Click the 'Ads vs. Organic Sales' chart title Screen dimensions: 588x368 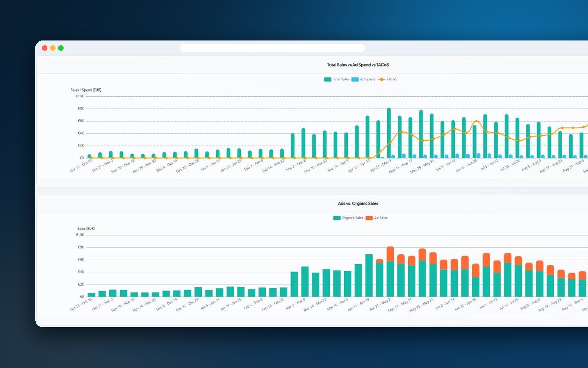click(358, 204)
